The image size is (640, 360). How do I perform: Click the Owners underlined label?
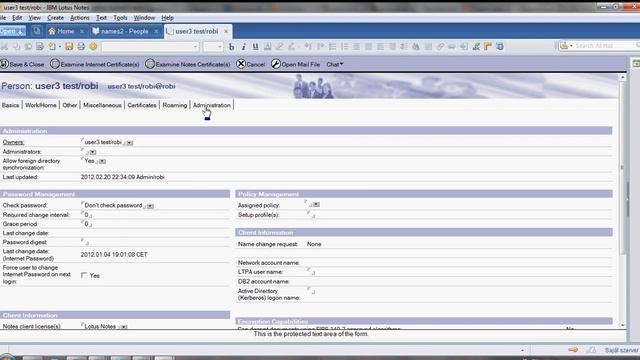pyautogui.click(x=13, y=142)
